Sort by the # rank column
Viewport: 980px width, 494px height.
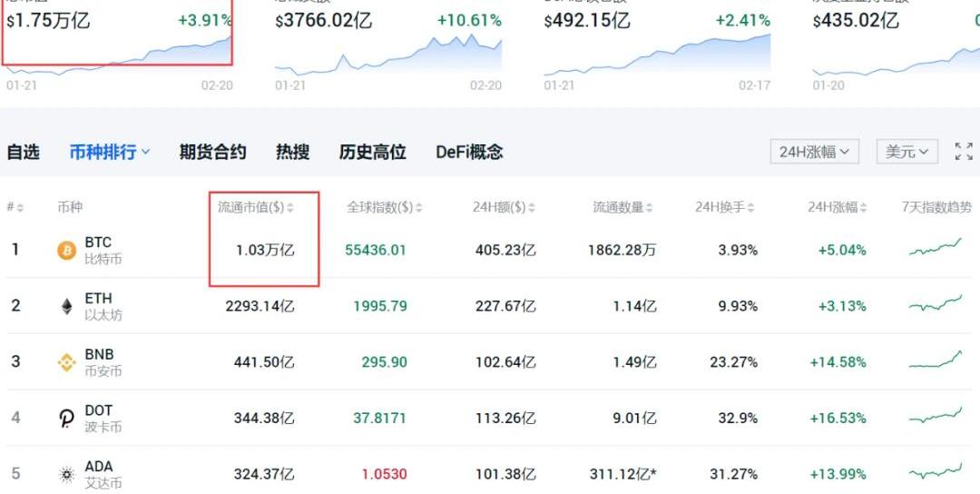[15, 207]
